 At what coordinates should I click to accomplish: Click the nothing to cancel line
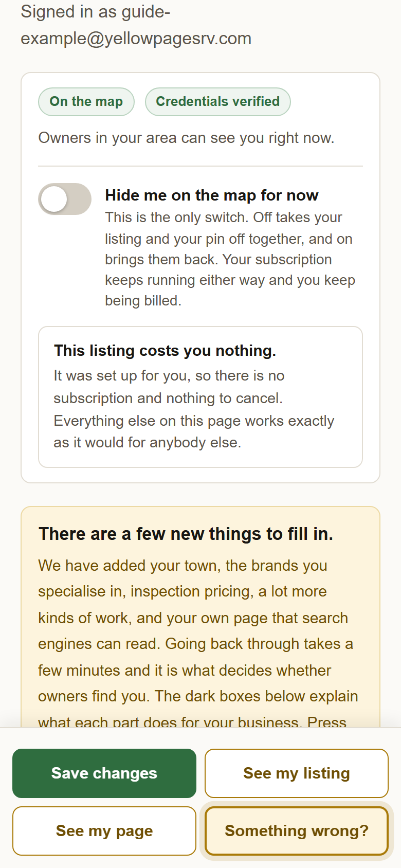point(168,398)
